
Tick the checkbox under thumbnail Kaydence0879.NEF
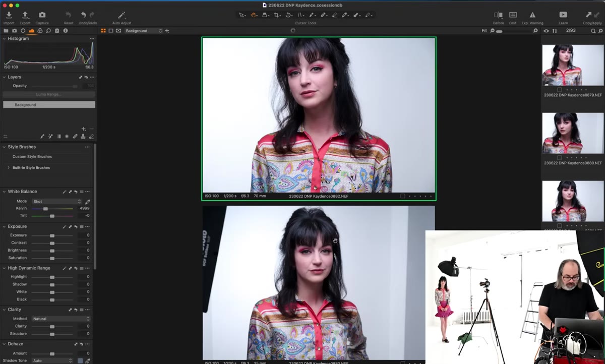(560, 89)
